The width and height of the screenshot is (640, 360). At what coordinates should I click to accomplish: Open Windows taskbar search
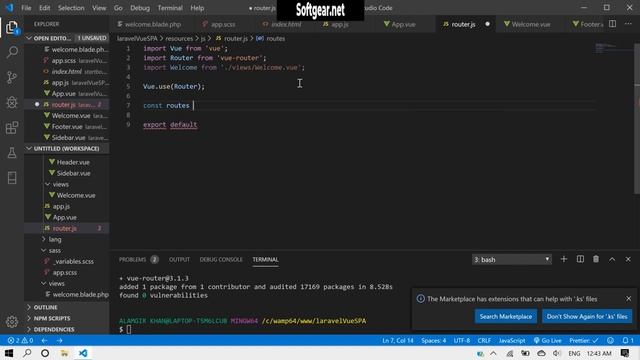click(27, 353)
